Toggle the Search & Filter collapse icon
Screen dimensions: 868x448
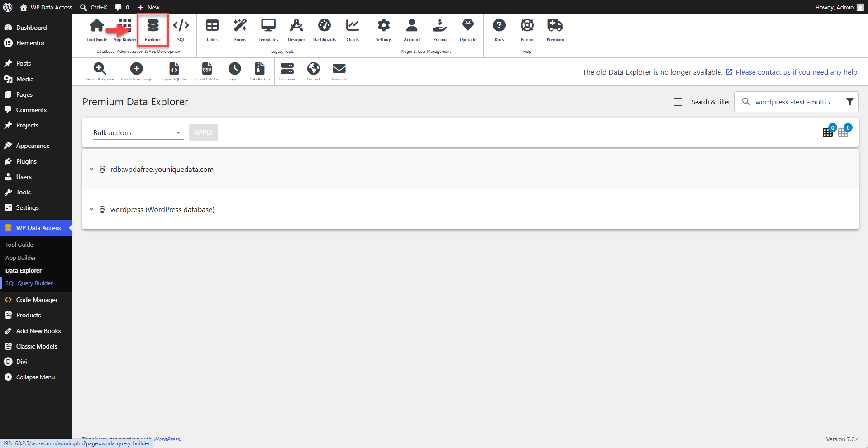pos(678,102)
